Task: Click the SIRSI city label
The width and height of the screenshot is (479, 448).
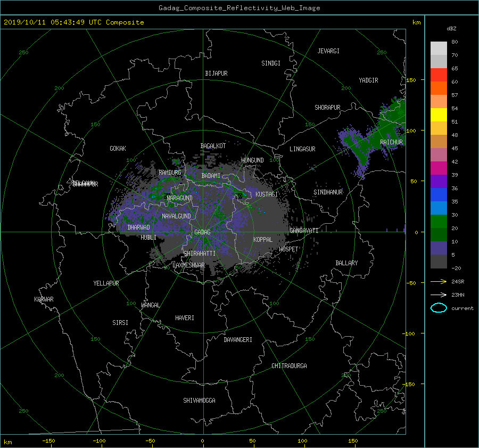Action: [120, 323]
